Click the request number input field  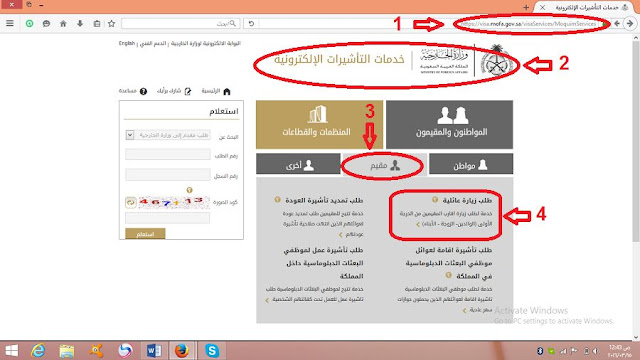tap(168, 154)
